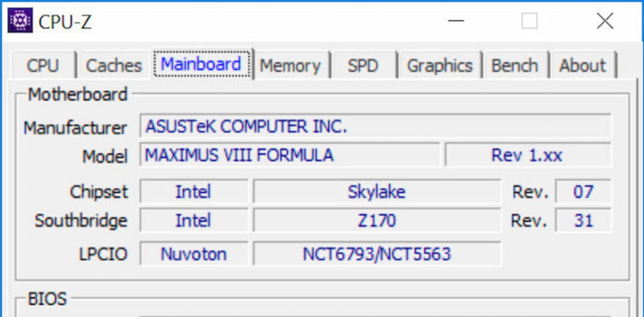Minimize the CPU-Z window

[x=456, y=21]
